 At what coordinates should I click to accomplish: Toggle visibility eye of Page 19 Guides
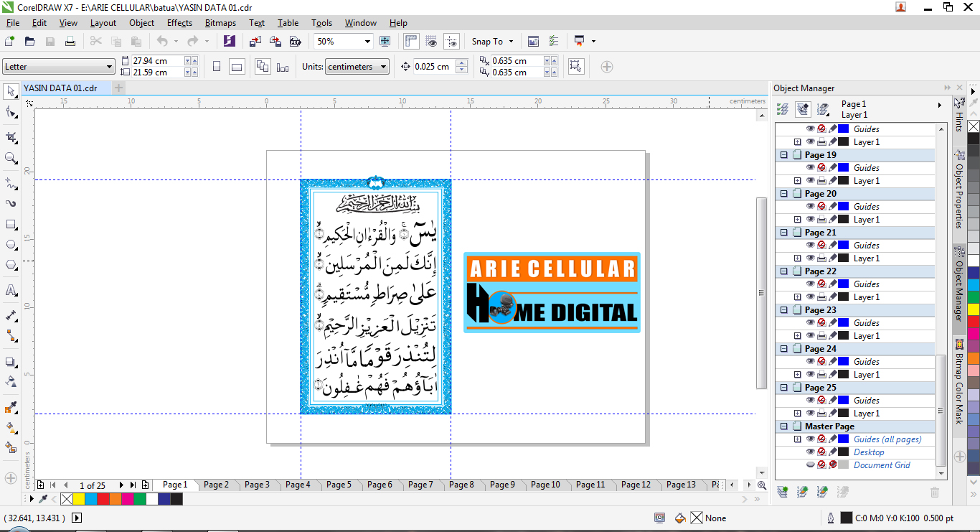coord(810,168)
